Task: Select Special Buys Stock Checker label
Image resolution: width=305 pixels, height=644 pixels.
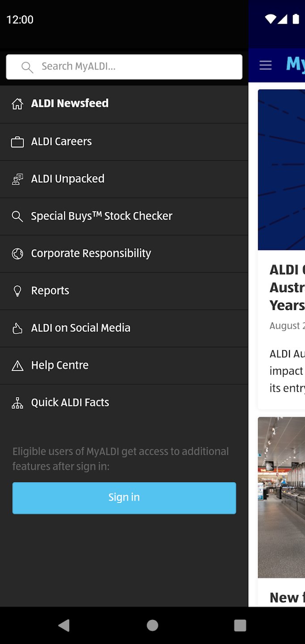Action: 102,216
